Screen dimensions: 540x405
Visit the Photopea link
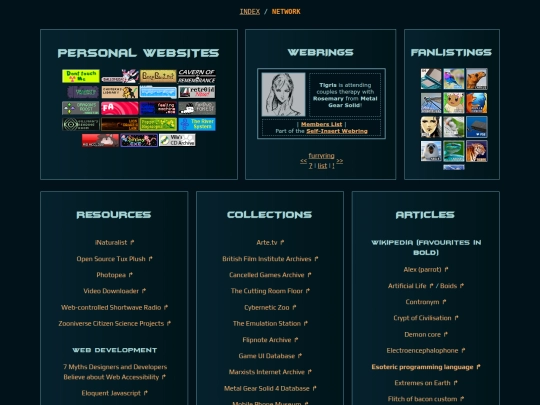point(114,275)
